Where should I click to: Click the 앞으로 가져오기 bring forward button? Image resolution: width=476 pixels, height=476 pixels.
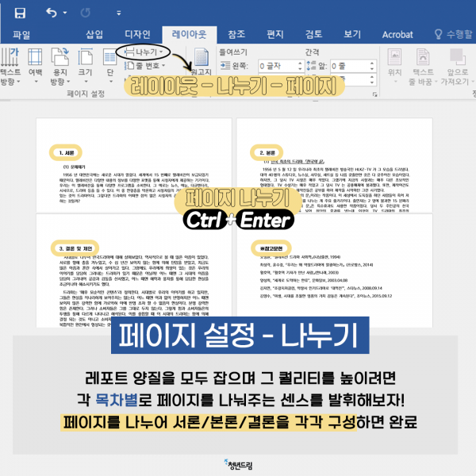[458, 67]
